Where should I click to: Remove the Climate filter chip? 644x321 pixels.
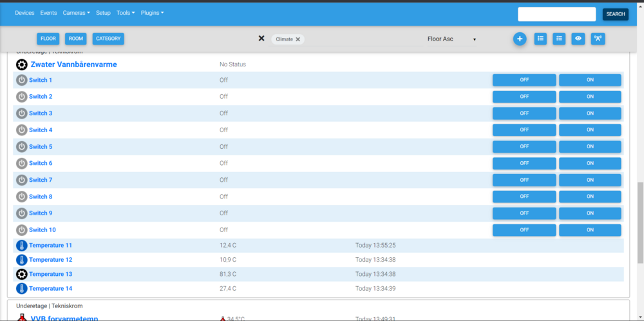[x=298, y=39]
